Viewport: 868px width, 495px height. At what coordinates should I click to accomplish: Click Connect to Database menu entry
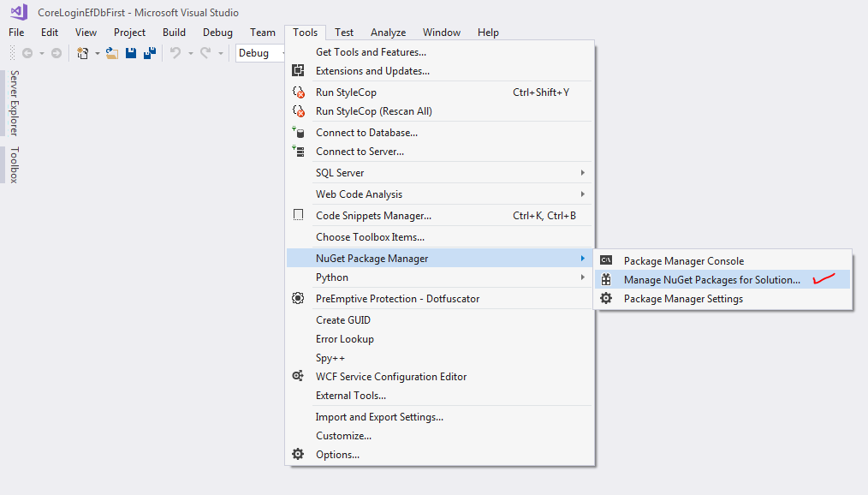tap(366, 133)
